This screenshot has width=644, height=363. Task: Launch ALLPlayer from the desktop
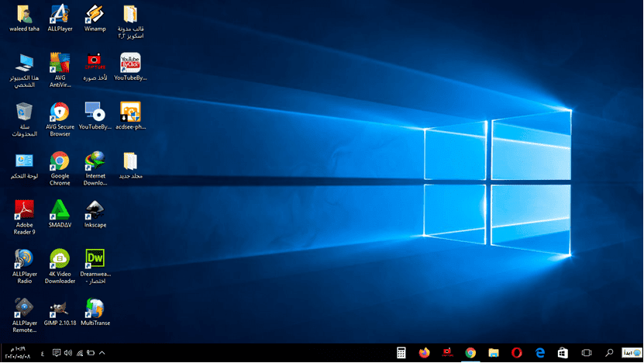click(60, 19)
